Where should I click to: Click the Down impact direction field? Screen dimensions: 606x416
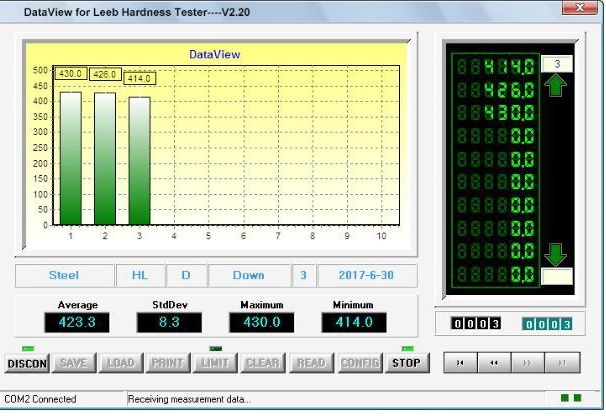point(248,275)
